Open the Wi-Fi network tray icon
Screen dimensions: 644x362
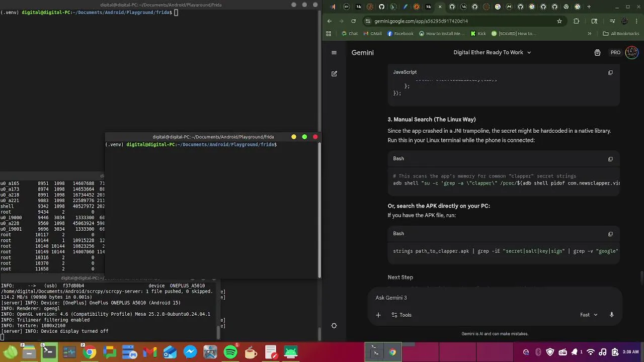(x=591, y=352)
